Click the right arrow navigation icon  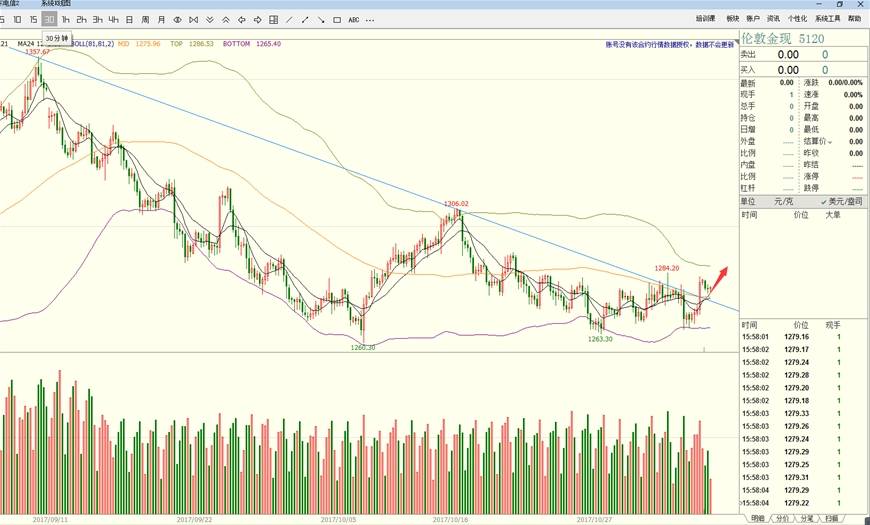[x=257, y=20]
